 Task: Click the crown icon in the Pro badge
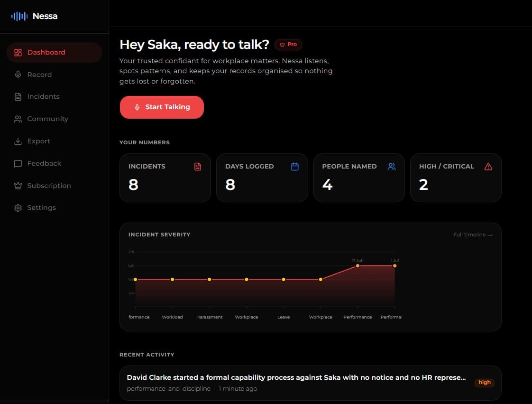click(282, 45)
